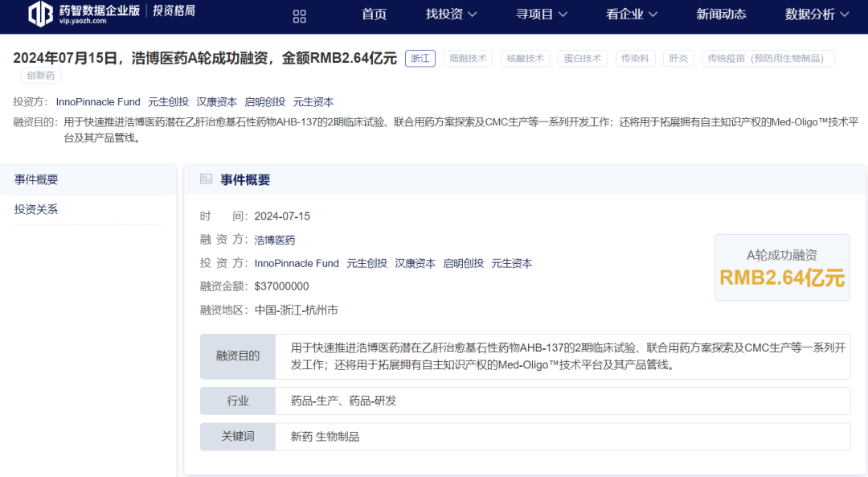Open 启明创投 in the header investor list

tap(265, 102)
